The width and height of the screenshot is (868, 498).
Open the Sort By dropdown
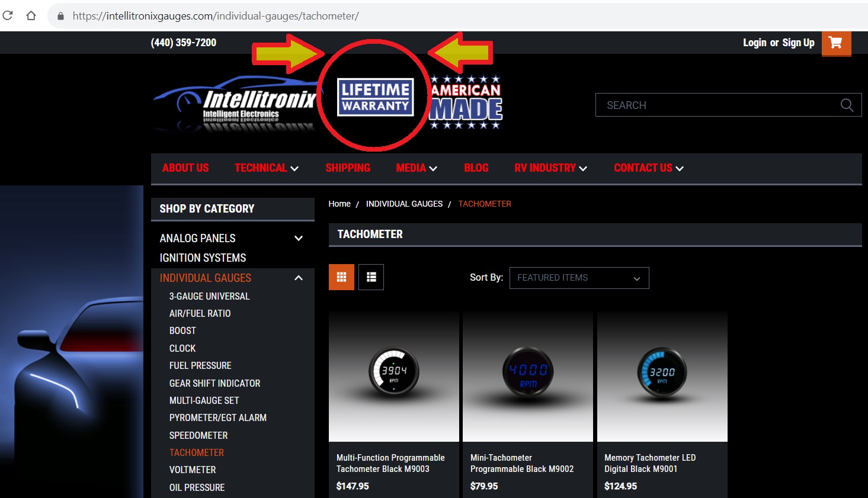click(x=579, y=278)
